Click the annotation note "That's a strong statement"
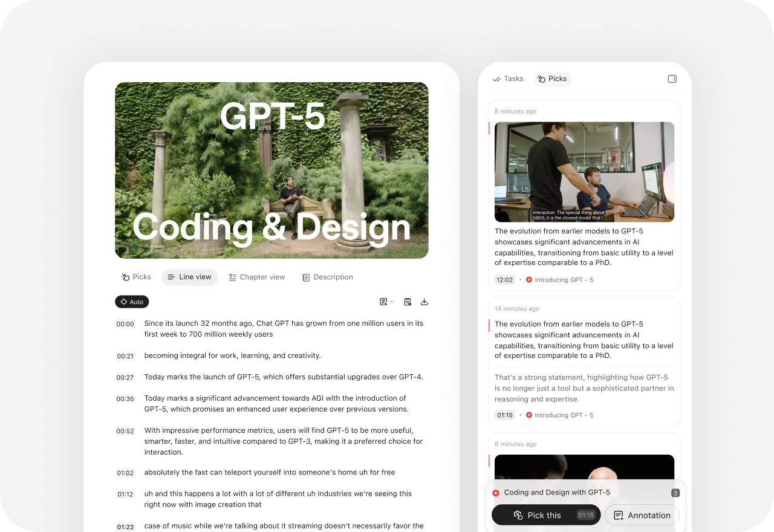This screenshot has height=532, width=774. [584, 388]
